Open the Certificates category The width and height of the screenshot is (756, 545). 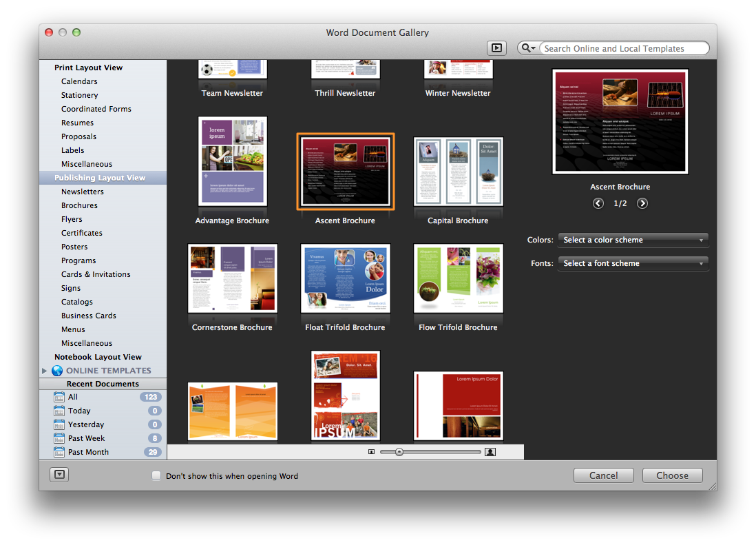coord(81,233)
